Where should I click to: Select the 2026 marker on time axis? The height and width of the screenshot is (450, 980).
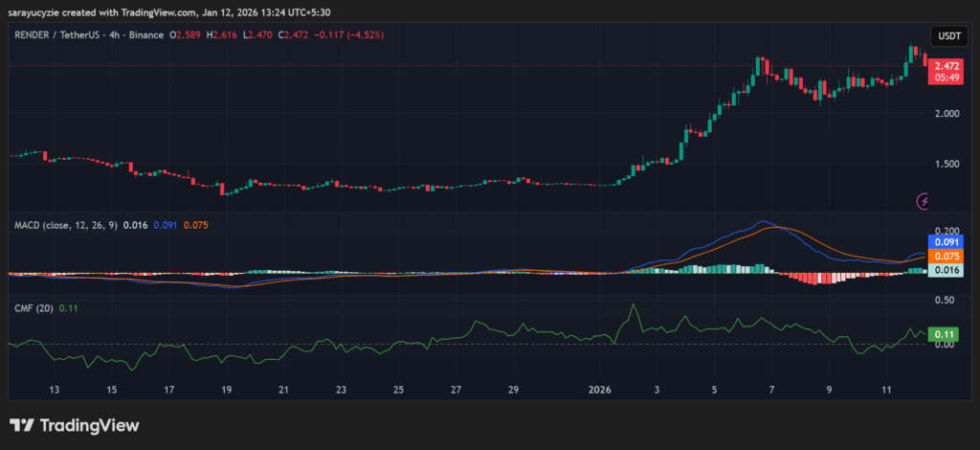coord(600,390)
